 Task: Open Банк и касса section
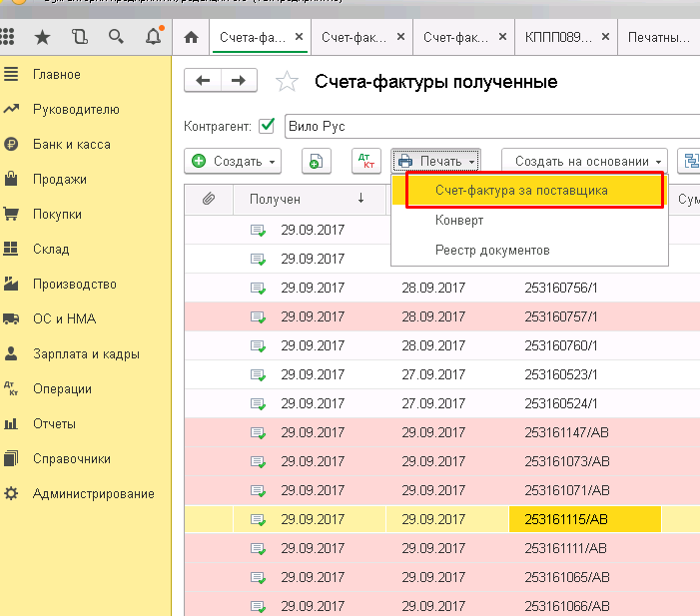(x=71, y=144)
